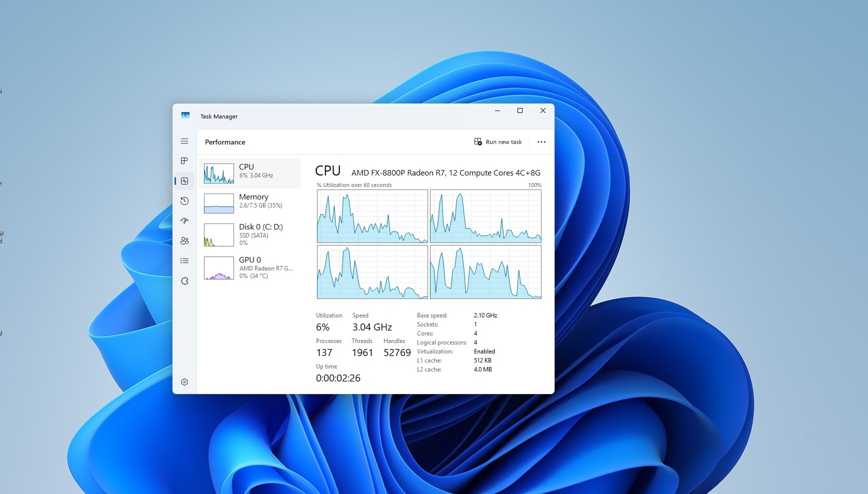Click the bottom-left CPU core graph
Viewport: 868px width, 494px height.
pos(372,272)
